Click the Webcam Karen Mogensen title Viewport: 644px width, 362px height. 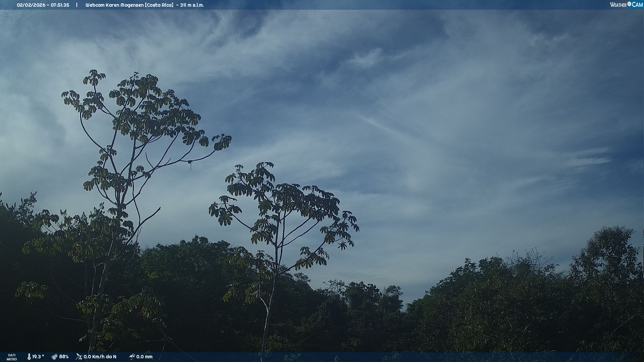tap(114, 5)
